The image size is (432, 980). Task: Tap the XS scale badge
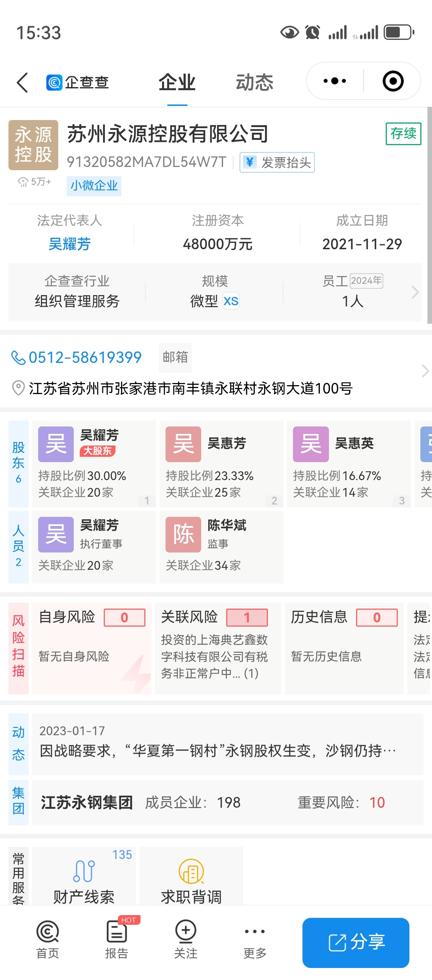coord(231,301)
